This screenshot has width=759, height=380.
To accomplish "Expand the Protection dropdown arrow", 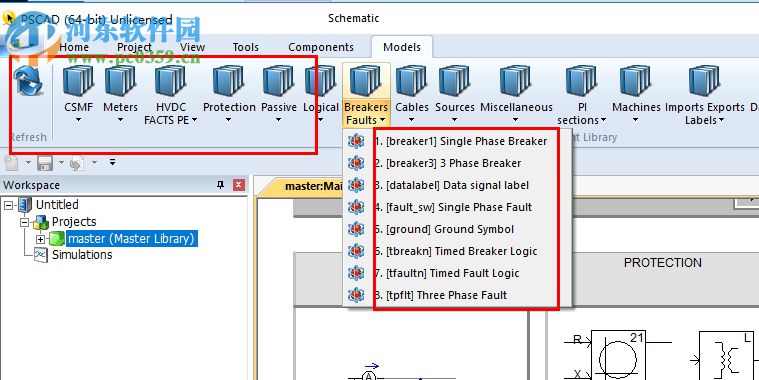I will click(x=229, y=120).
